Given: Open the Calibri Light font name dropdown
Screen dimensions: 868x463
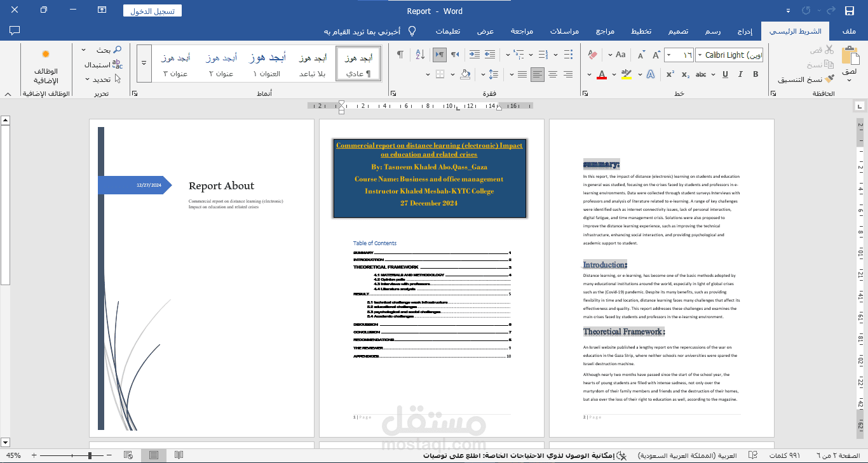Looking at the screenshot, I should coord(700,55).
